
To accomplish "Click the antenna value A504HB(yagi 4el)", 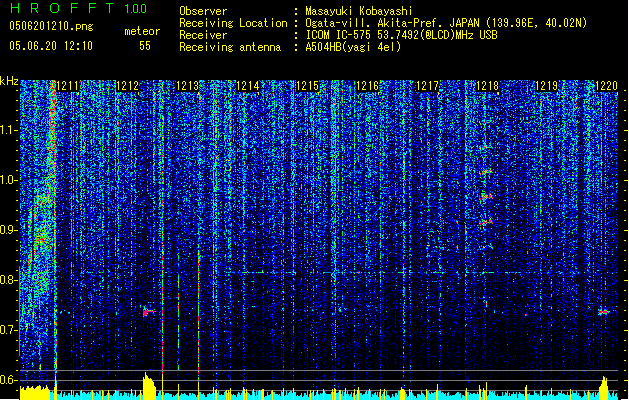I will pos(353,47).
